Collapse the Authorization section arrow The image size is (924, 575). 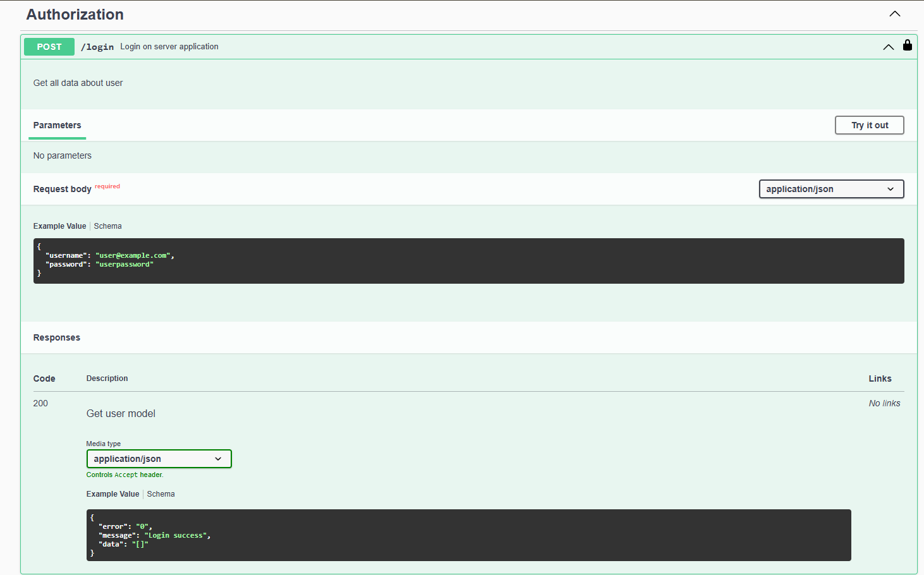click(894, 14)
